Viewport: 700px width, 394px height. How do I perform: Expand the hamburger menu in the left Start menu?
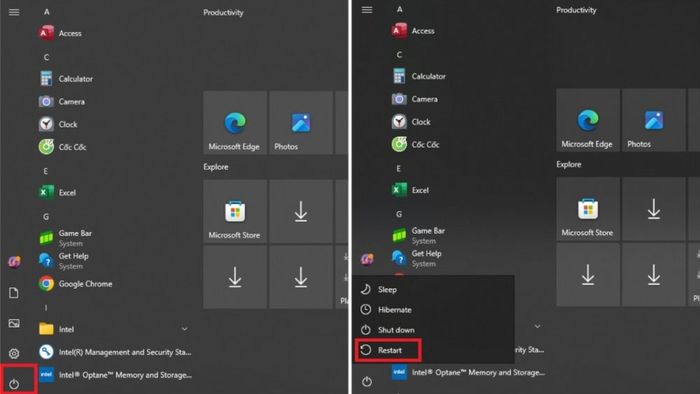click(x=14, y=12)
